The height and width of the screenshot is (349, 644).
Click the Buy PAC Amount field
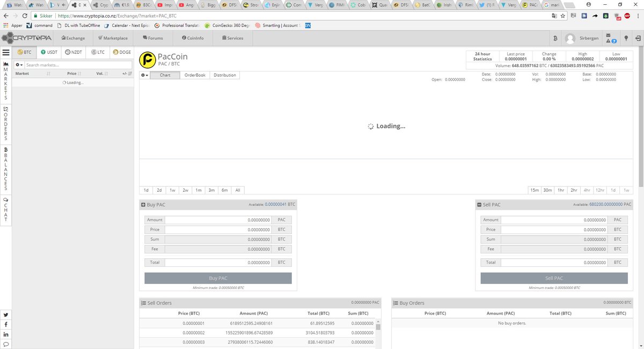tap(218, 220)
